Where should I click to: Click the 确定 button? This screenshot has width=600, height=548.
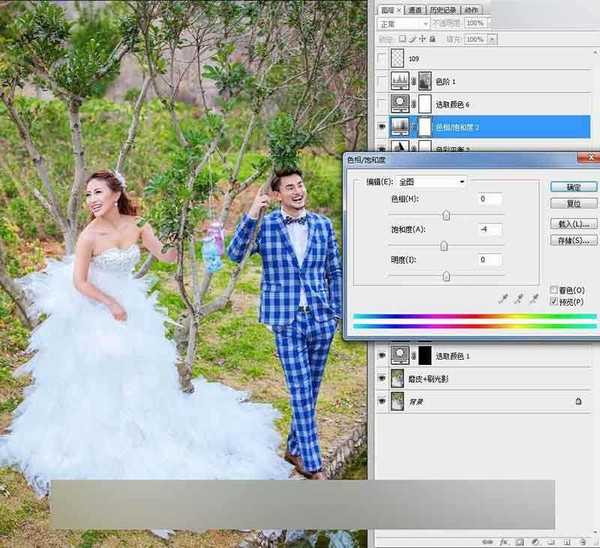573,187
